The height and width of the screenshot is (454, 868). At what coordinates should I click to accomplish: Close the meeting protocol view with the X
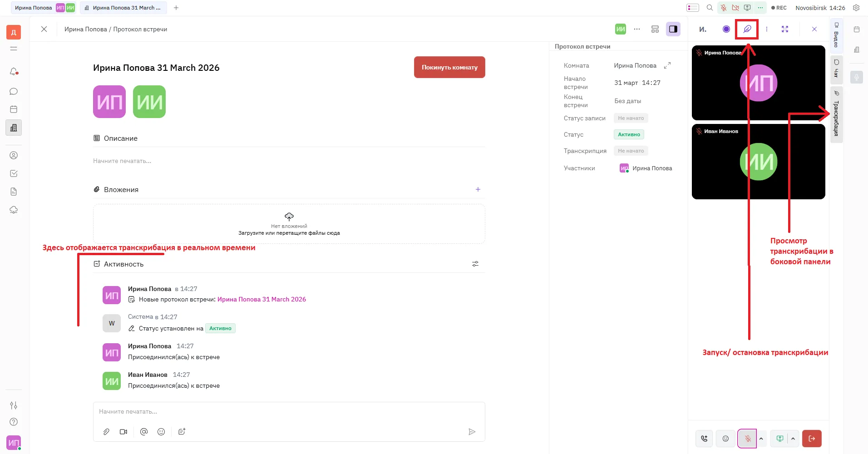(x=44, y=29)
